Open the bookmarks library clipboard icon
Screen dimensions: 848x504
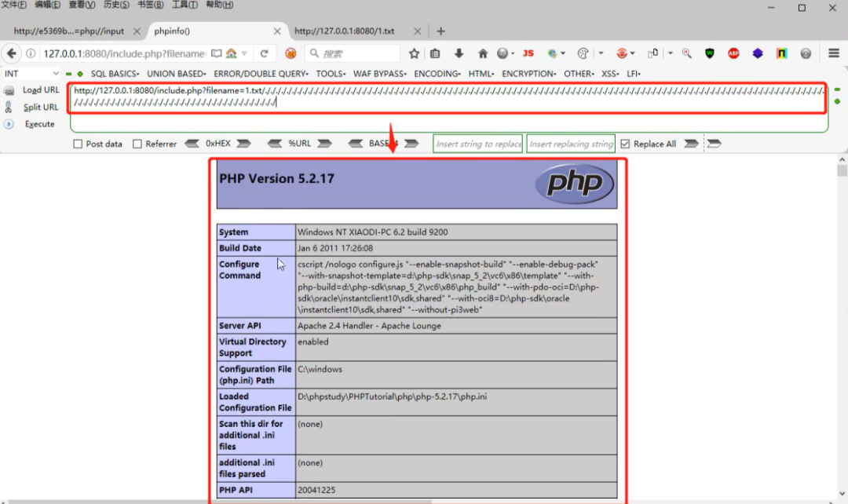tap(435, 53)
